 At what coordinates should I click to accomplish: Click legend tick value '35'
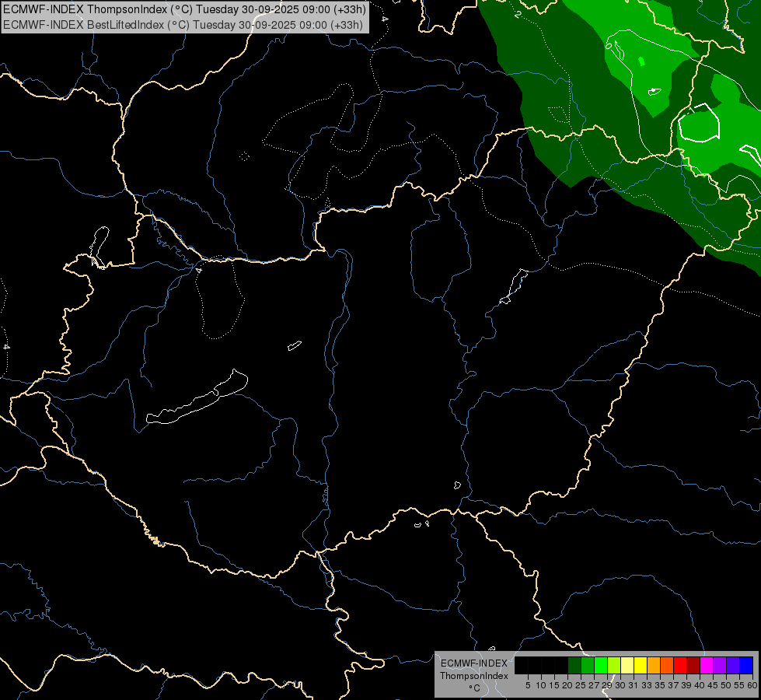(x=660, y=685)
